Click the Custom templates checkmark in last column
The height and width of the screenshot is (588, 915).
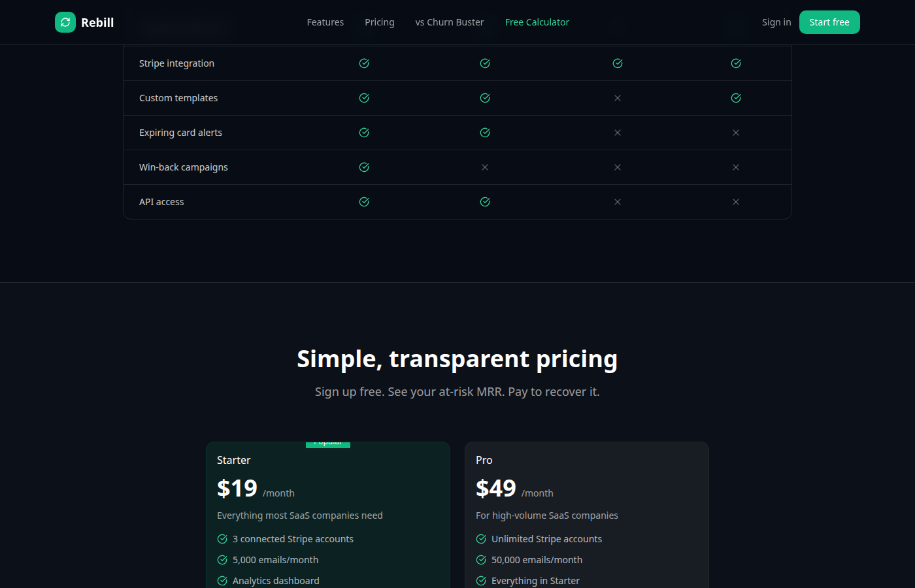pyautogui.click(x=736, y=97)
